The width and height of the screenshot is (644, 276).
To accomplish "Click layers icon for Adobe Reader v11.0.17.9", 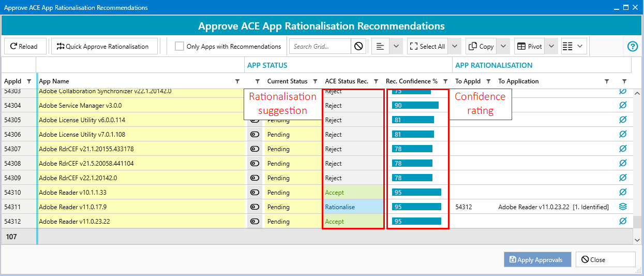I will [623, 207].
